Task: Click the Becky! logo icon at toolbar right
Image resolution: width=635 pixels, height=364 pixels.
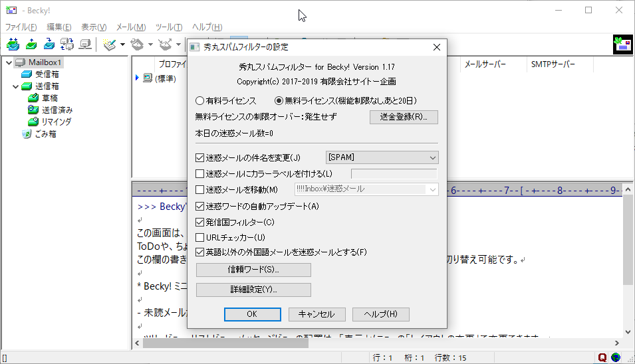Action: [x=622, y=45]
